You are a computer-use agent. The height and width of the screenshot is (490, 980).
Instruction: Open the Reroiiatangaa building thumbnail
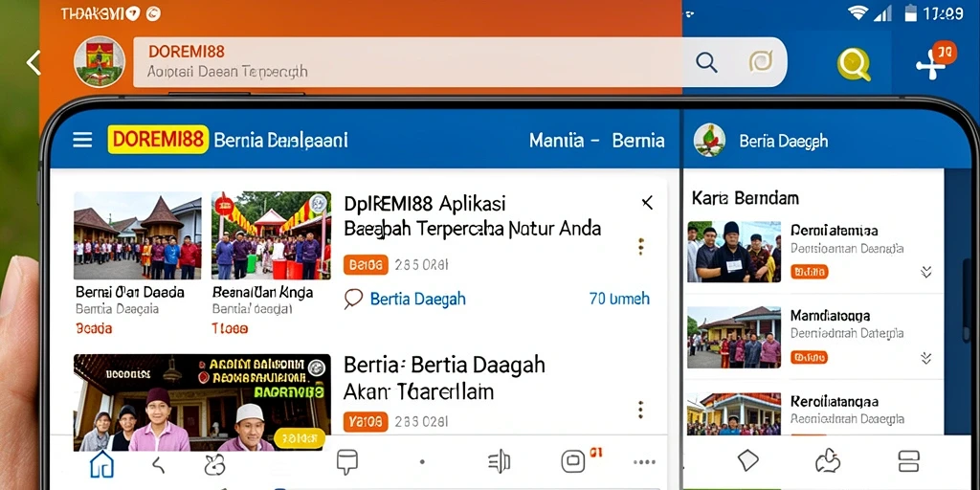point(734,413)
